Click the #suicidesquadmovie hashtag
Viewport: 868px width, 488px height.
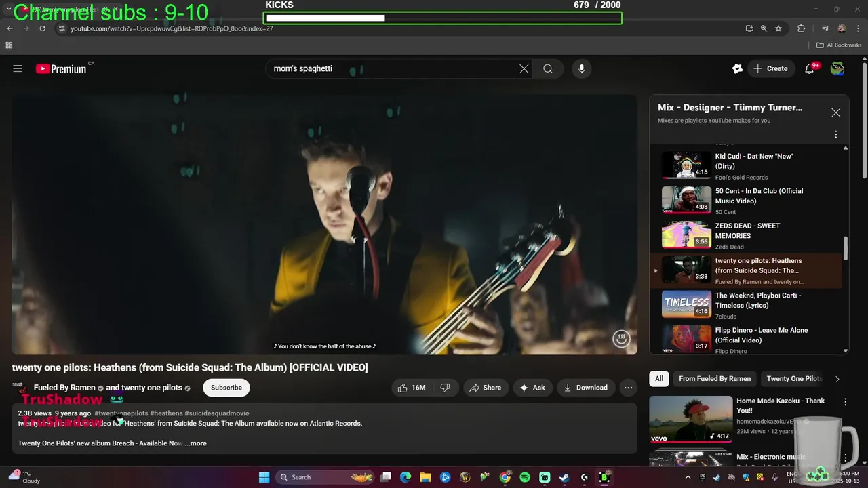[217, 413]
